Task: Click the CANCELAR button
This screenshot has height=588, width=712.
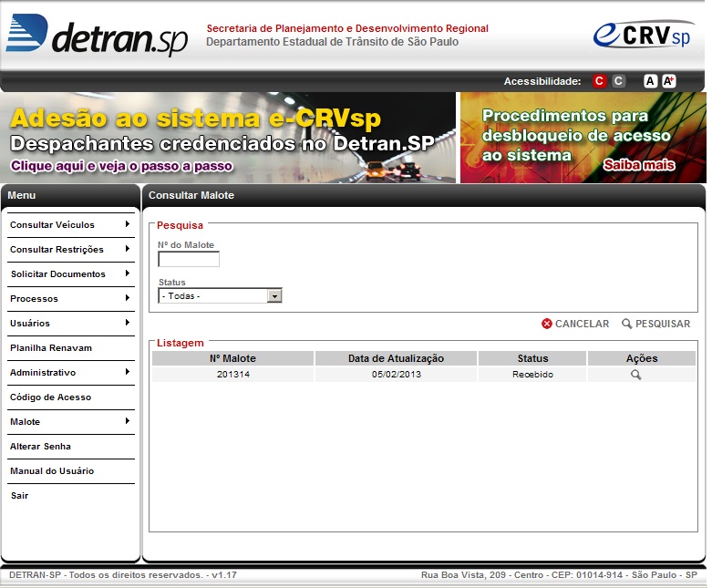Action: [575, 324]
